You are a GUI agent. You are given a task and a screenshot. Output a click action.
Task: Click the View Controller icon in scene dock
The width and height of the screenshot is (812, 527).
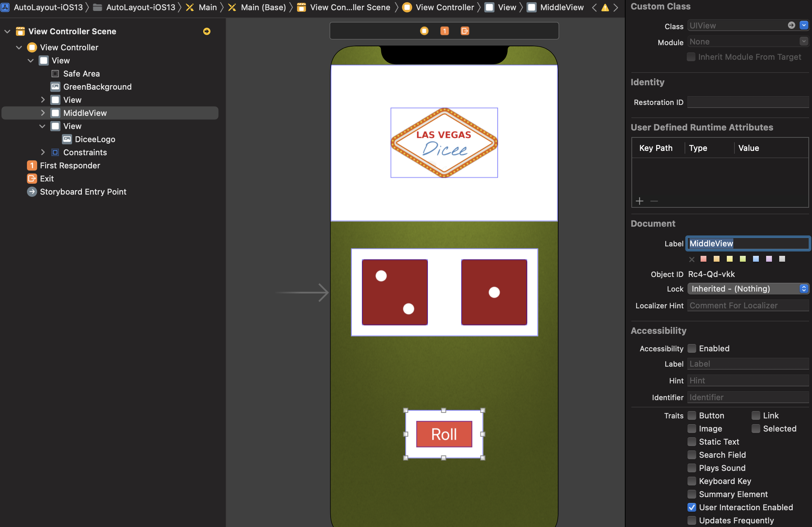pos(424,31)
